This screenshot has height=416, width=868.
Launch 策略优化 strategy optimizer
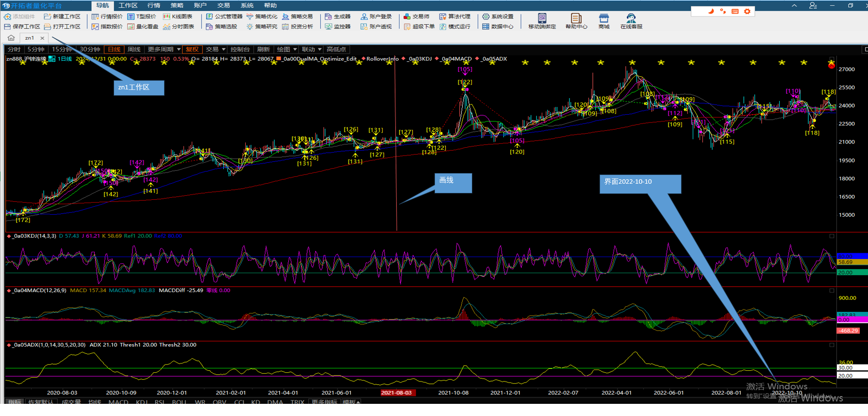(262, 17)
